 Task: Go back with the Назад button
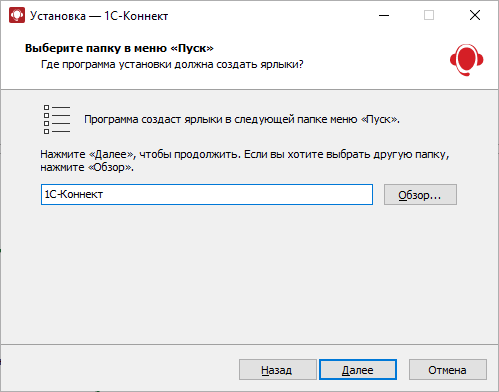tap(277, 370)
